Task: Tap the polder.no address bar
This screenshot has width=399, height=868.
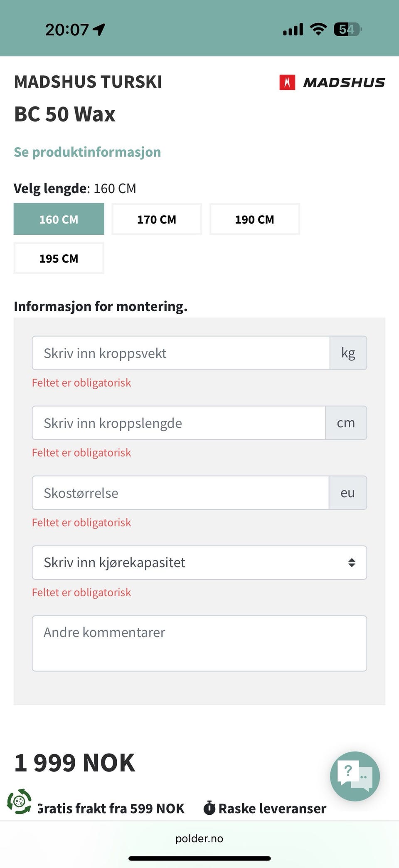Action: coord(199,838)
